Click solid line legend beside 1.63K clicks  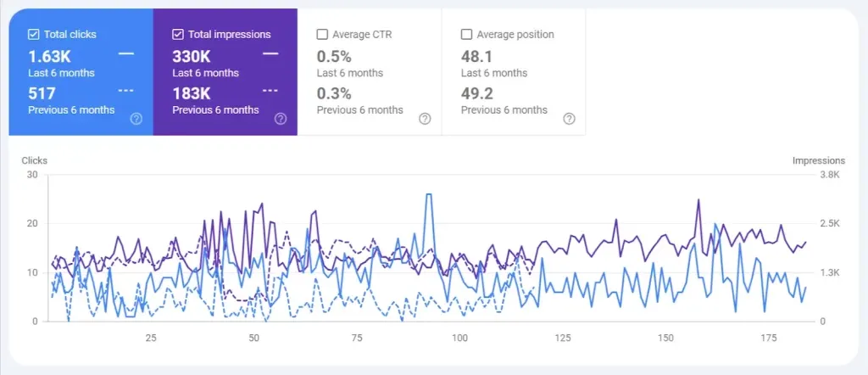click(x=126, y=53)
